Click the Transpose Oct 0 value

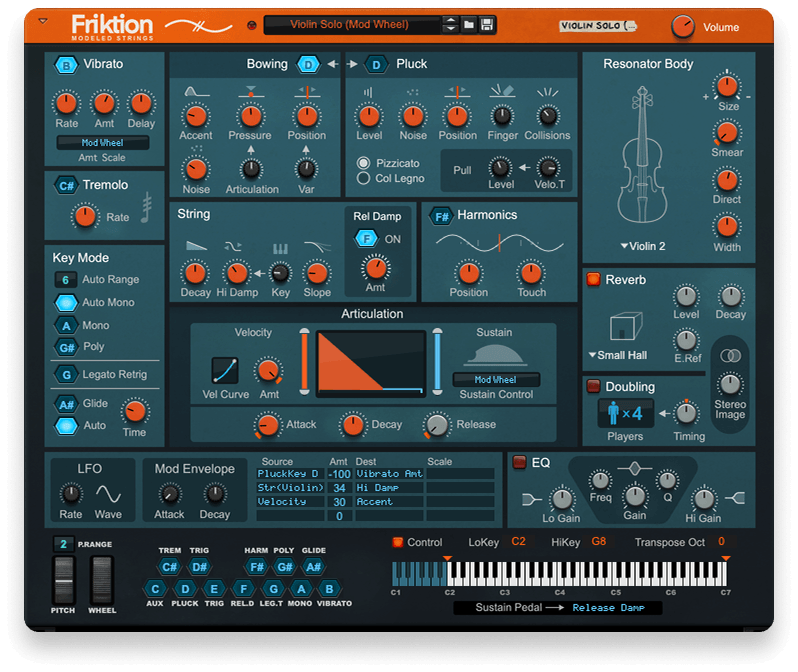pos(721,542)
